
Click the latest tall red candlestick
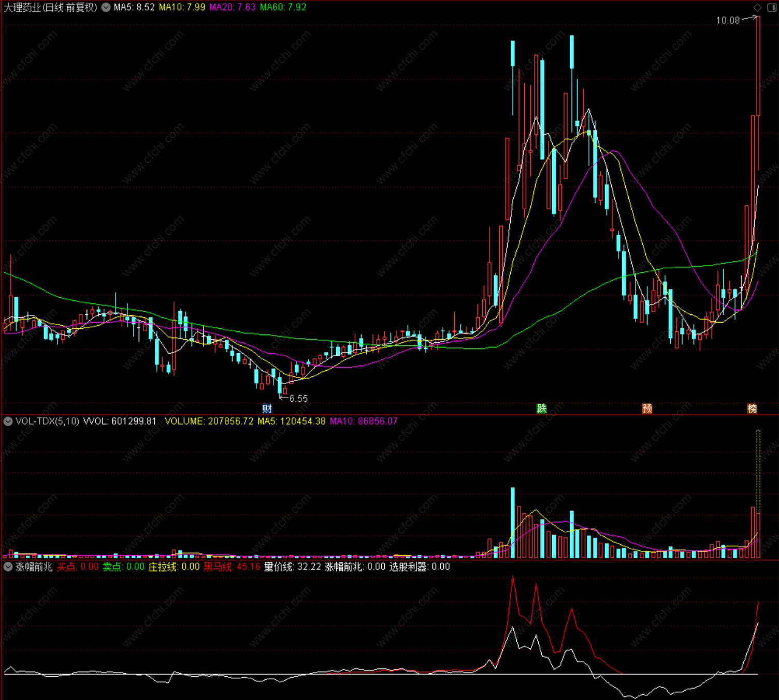758,66
